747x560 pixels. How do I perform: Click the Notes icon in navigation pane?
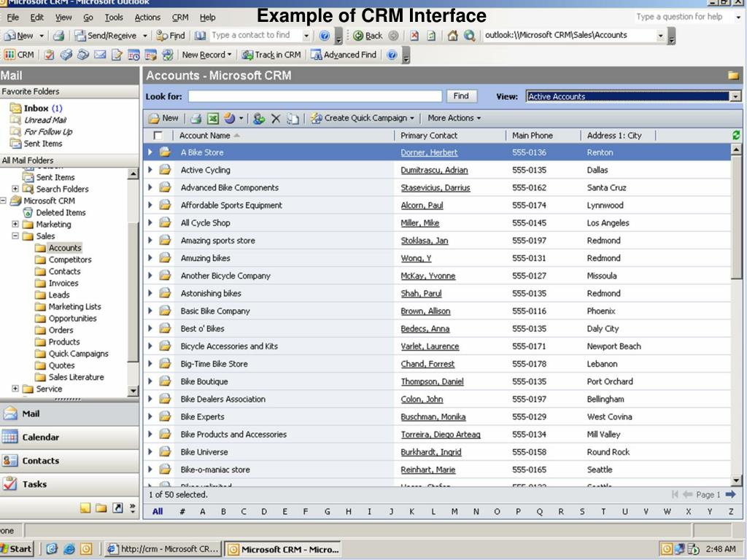click(x=85, y=508)
